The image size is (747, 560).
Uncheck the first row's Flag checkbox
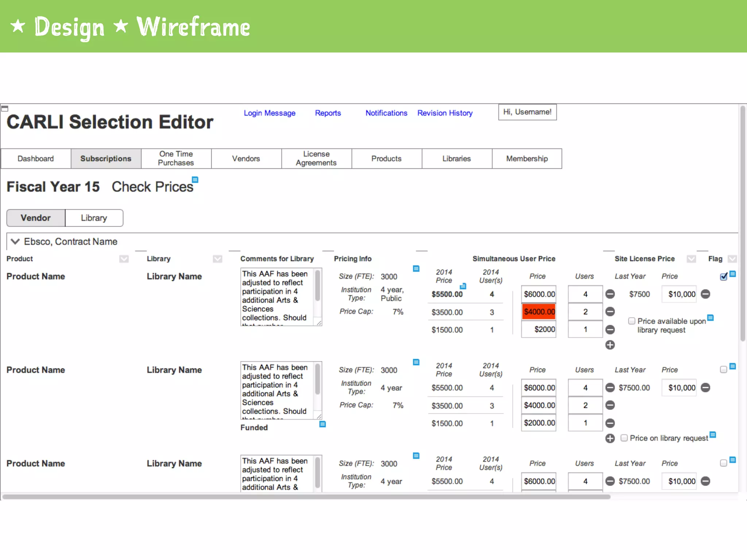click(724, 277)
